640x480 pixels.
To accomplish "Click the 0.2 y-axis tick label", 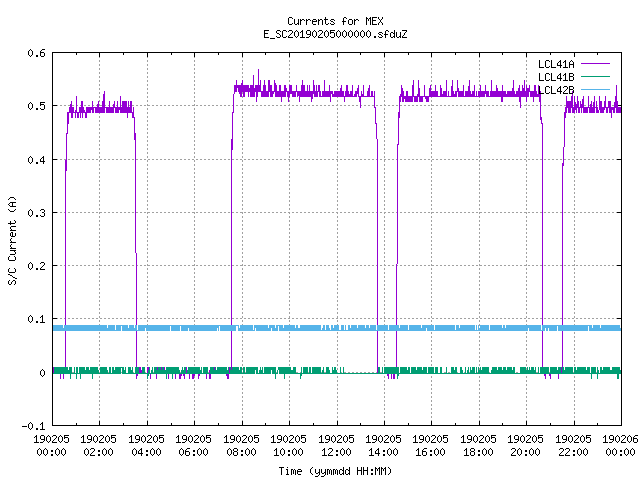I will click(36, 266).
